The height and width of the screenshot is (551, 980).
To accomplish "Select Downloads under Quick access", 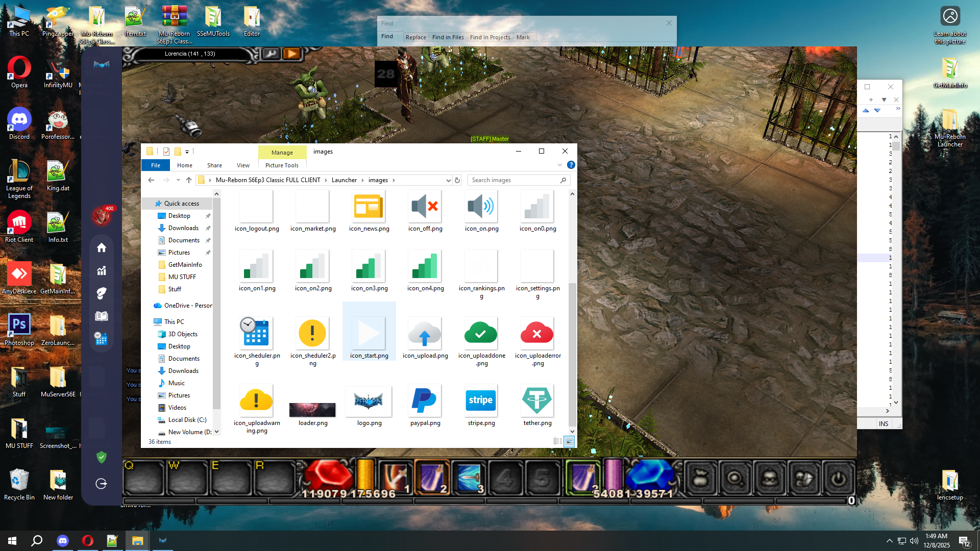I will click(x=183, y=228).
